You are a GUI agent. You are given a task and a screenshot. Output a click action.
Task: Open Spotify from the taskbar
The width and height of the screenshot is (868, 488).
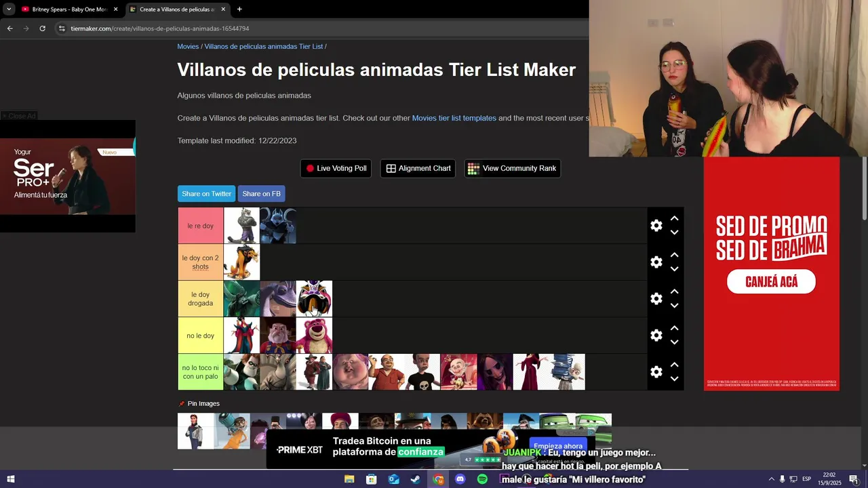pyautogui.click(x=482, y=479)
